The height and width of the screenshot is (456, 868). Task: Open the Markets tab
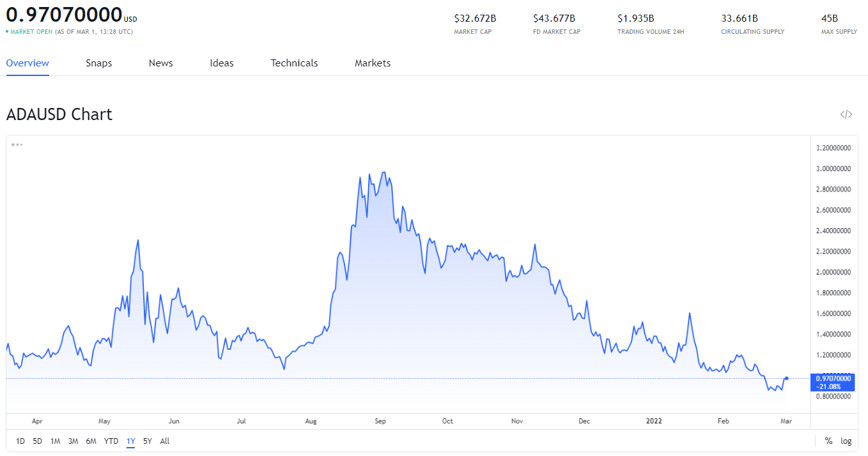point(373,63)
